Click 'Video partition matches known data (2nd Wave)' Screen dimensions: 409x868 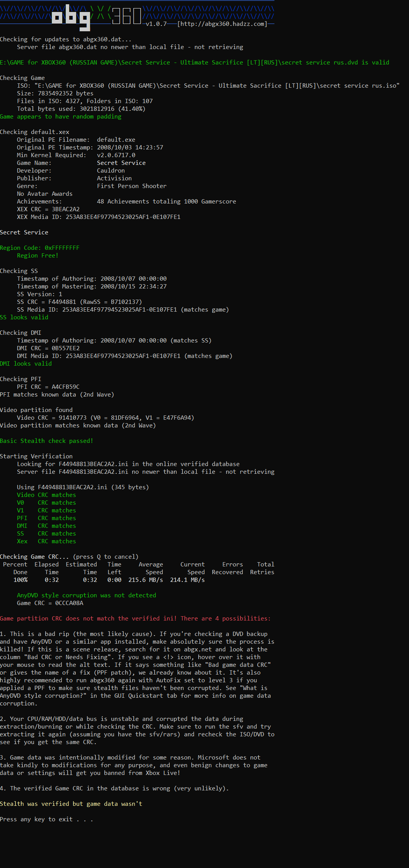coord(78,426)
